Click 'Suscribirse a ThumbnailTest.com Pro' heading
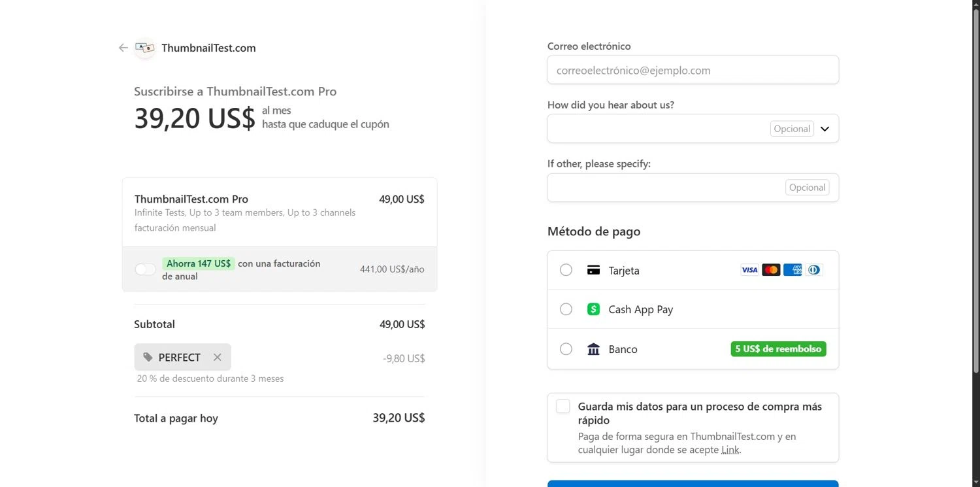The height and width of the screenshot is (487, 980). coord(235,92)
